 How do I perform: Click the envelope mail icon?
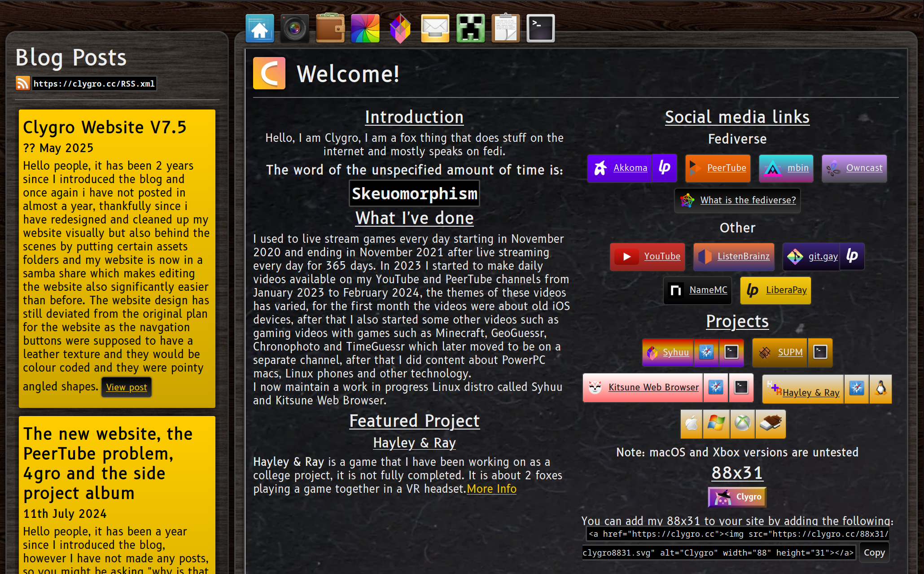pyautogui.click(x=435, y=29)
